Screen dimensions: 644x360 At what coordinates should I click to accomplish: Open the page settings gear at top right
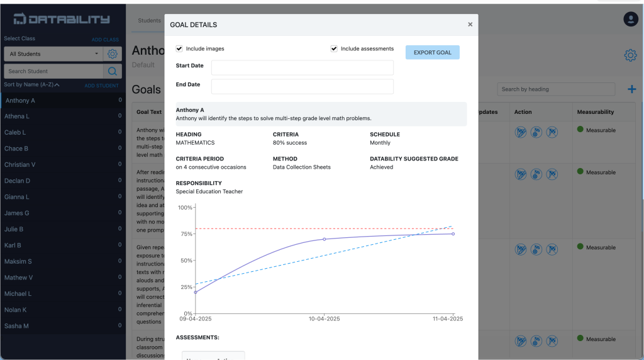pos(630,55)
